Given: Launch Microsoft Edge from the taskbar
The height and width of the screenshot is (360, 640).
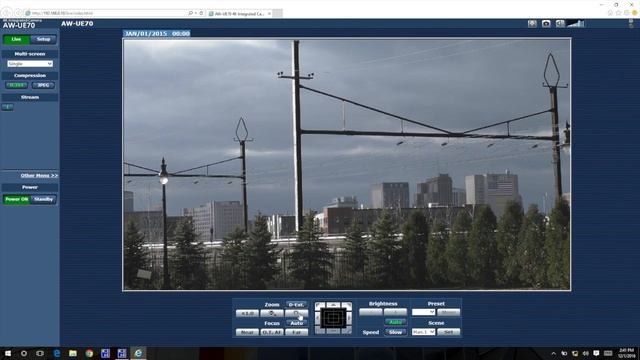Looking at the screenshot, I should click(x=57, y=353).
